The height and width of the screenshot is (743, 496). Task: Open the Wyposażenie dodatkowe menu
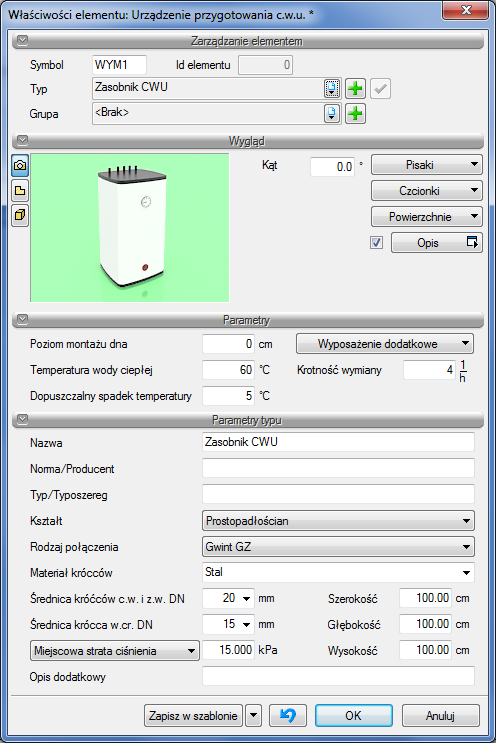(385, 344)
